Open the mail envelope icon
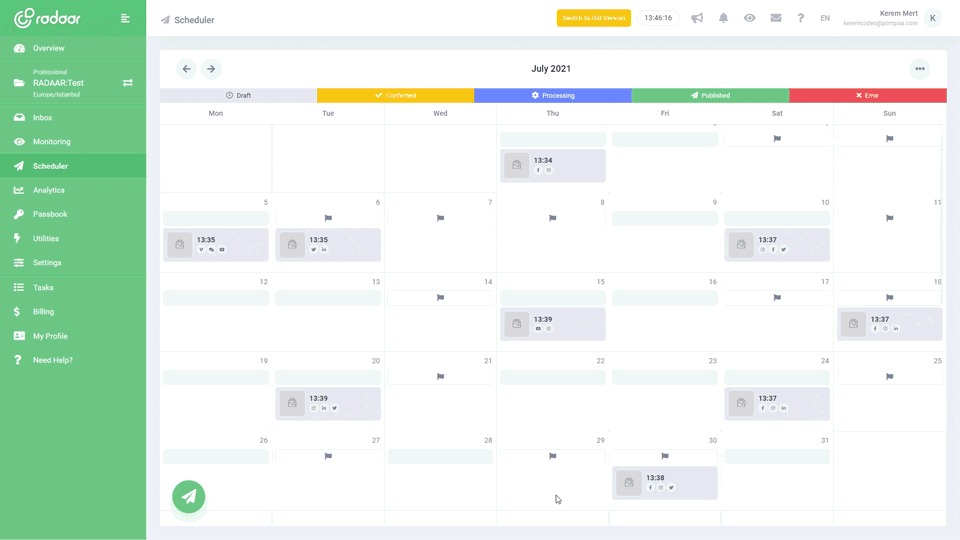 [x=775, y=18]
